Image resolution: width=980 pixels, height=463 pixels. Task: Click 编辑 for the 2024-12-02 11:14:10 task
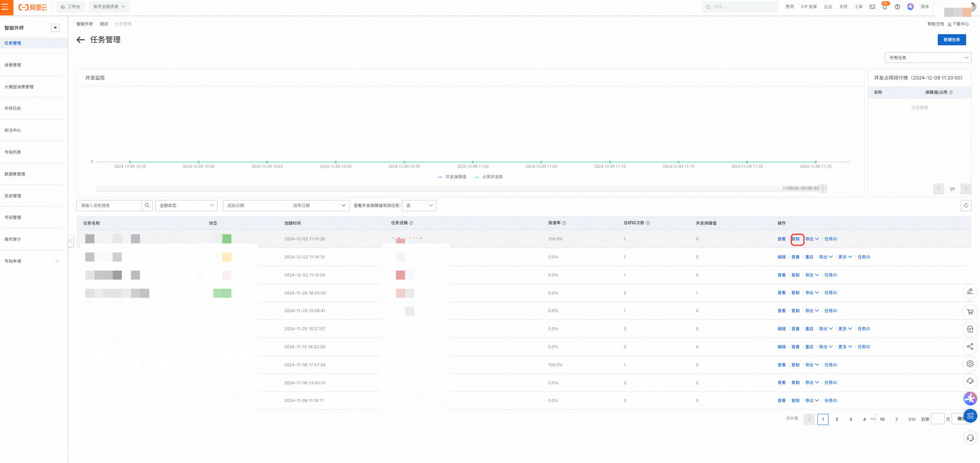point(781,257)
